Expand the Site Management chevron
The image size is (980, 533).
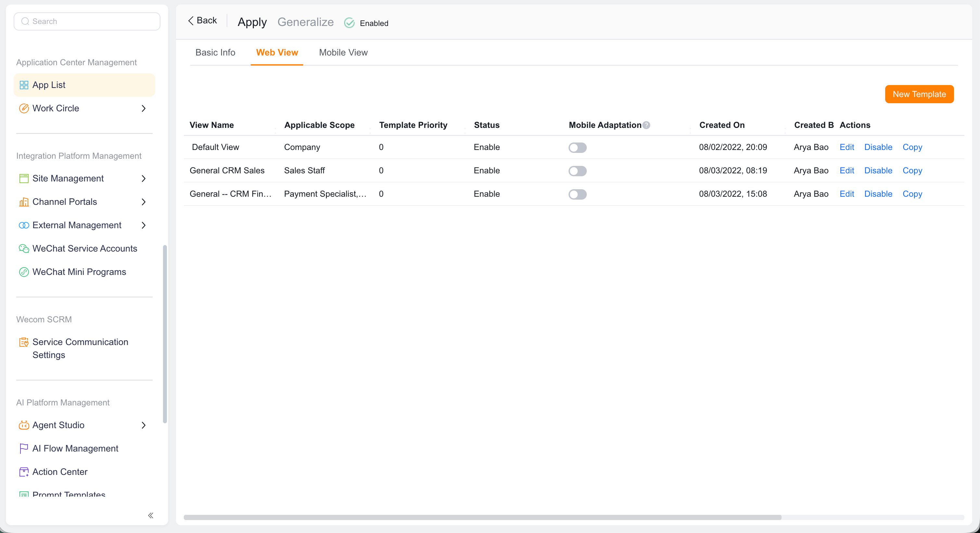click(144, 179)
